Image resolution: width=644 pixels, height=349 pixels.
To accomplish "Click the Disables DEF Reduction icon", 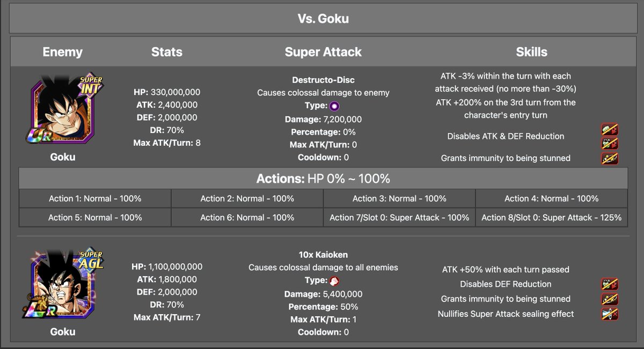I will click(610, 284).
